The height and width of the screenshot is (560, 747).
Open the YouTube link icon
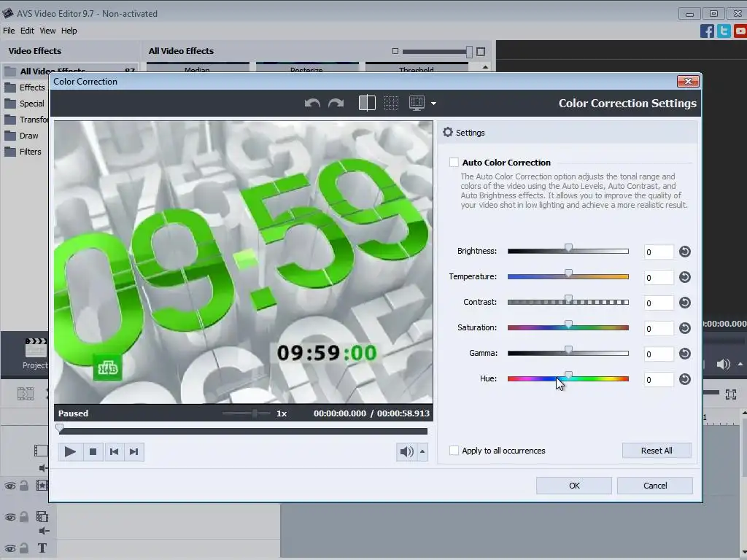(740, 31)
